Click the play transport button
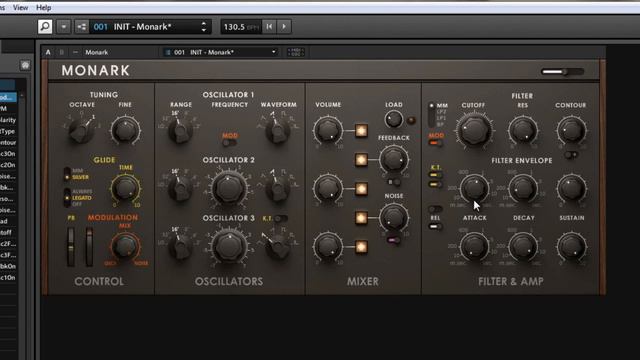 point(284,27)
